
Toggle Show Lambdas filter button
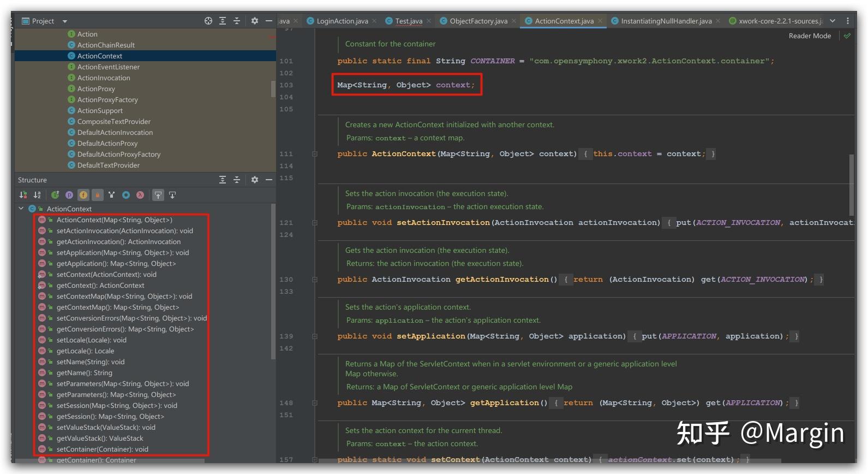tap(140, 195)
